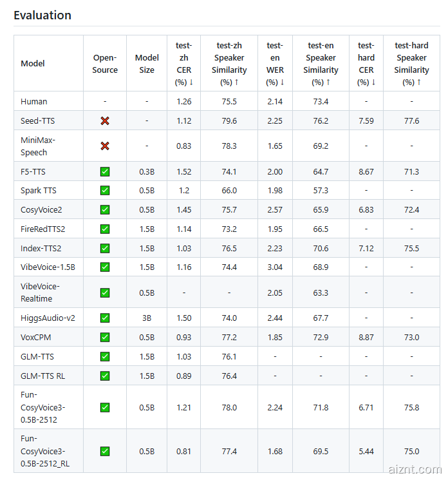Click the green check for HiggsAudio-v2
This screenshot has height=480, width=448.
(105, 318)
